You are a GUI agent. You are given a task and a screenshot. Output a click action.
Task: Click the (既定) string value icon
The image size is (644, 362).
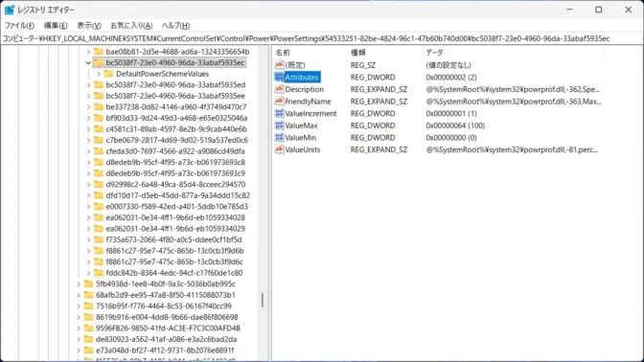tap(279, 65)
